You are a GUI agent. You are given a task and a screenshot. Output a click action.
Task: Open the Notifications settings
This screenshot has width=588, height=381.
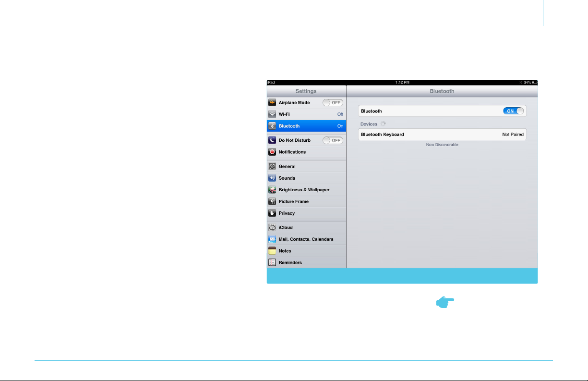tap(306, 152)
